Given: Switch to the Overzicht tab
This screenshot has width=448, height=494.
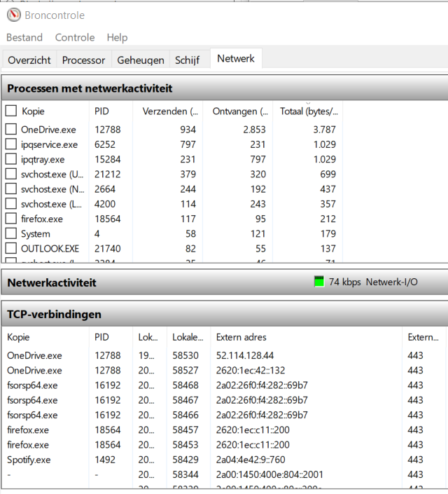Looking at the screenshot, I should tap(29, 60).
